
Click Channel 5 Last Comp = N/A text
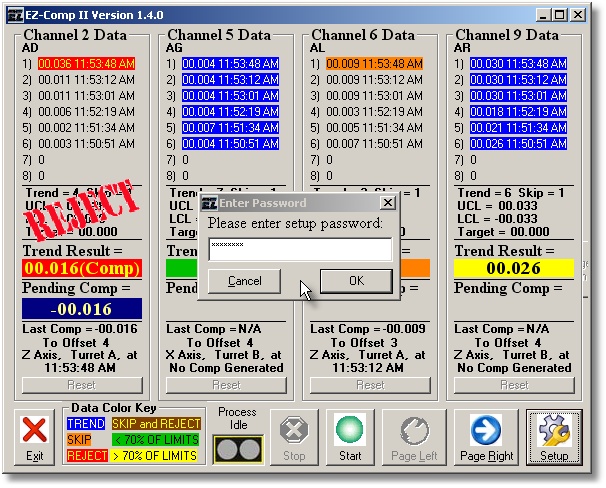pyautogui.click(x=214, y=329)
